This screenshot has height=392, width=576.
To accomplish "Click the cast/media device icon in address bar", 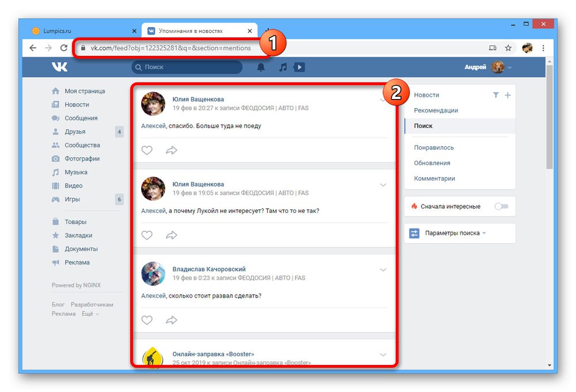I will [492, 48].
